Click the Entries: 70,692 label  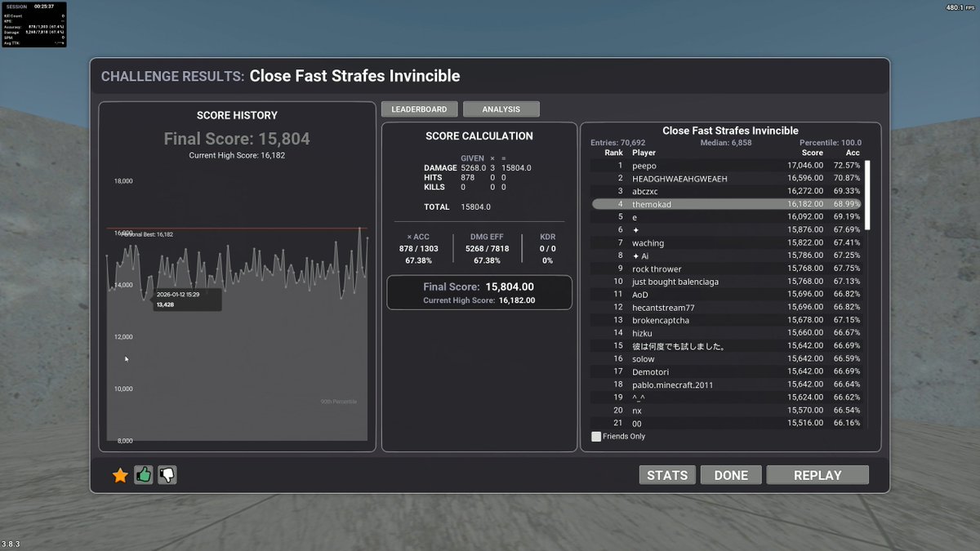pos(617,143)
